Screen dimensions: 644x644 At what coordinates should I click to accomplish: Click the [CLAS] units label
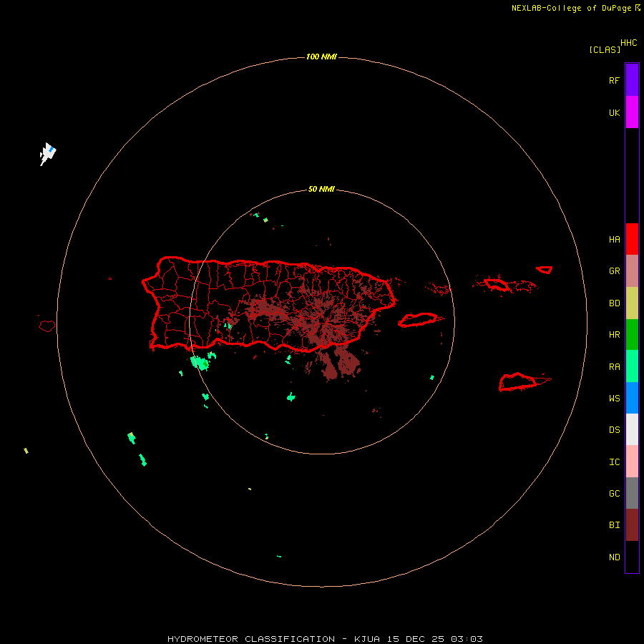tap(605, 49)
